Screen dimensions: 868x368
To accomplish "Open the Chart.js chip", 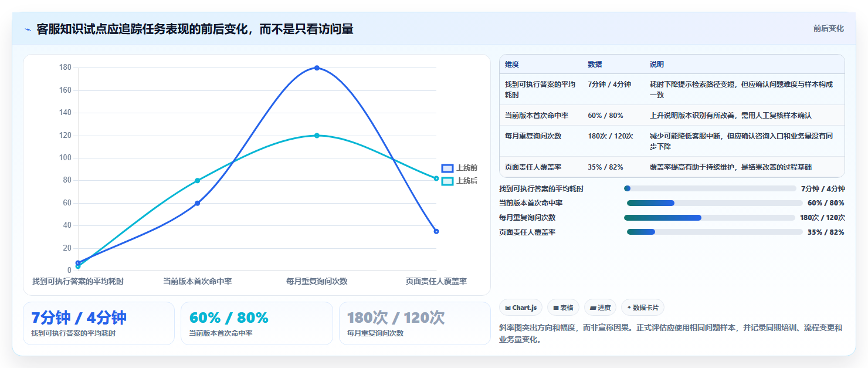I will [x=521, y=308].
